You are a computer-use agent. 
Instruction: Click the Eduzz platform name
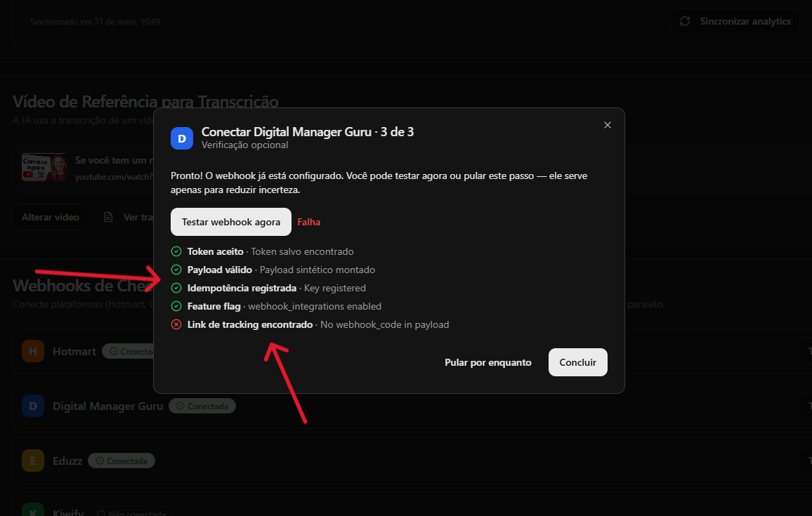tap(67, 461)
